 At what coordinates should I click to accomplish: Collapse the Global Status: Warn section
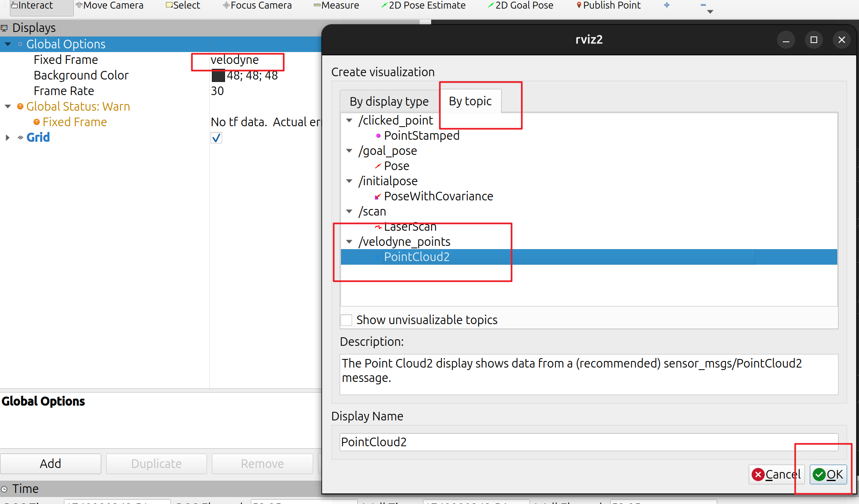[7, 107]
